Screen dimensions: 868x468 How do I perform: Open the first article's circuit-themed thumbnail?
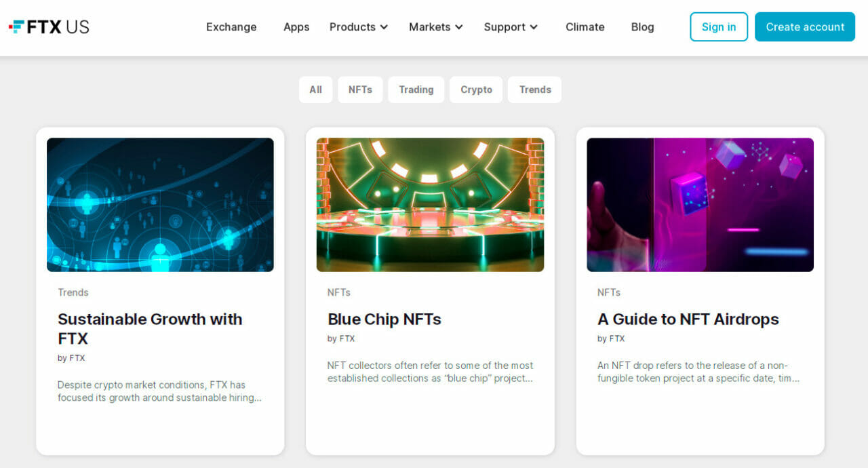160,204
